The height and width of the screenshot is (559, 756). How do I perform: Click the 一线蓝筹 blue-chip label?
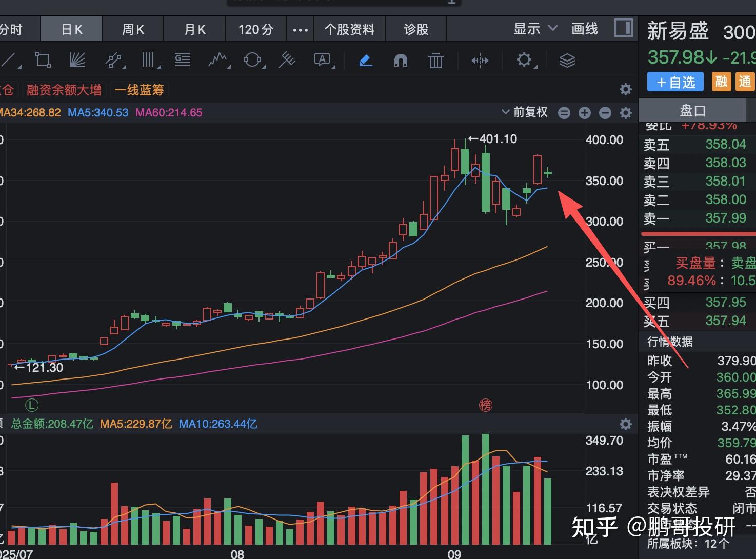click(139, 89)
